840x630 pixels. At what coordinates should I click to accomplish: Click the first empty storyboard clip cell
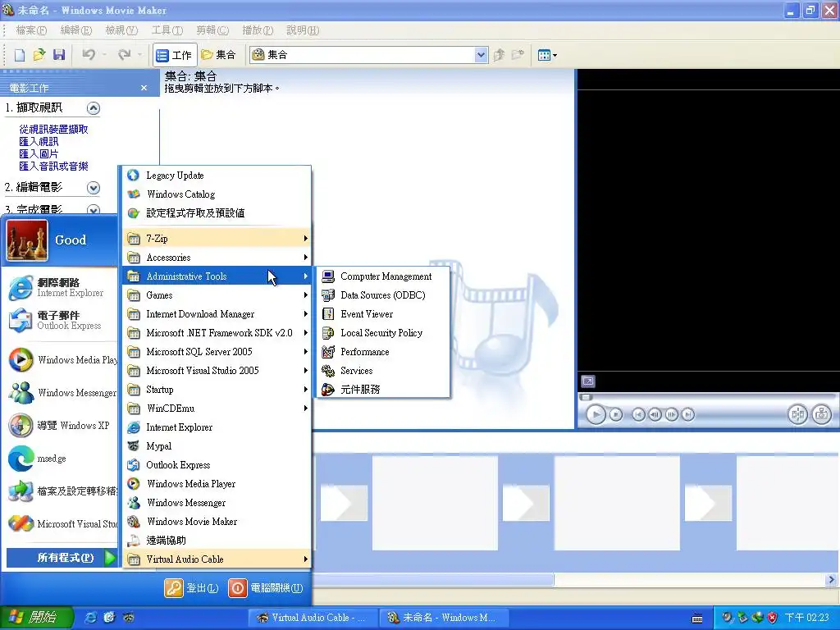(x=435, y=503)
